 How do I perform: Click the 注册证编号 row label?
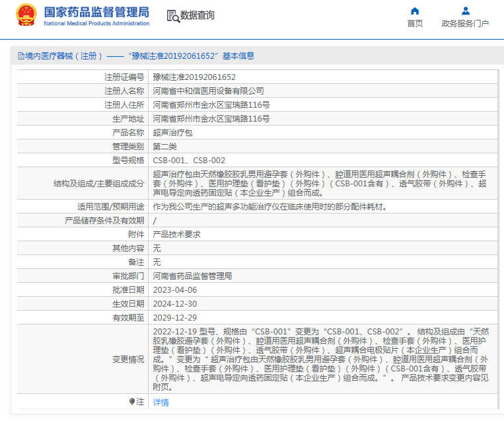124,77
